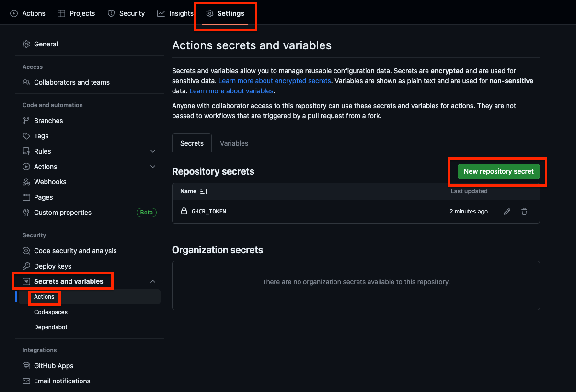Click the branch icon beside Branches
The width and height of the screenshot is (576, 392).
(x=26, y=121)
